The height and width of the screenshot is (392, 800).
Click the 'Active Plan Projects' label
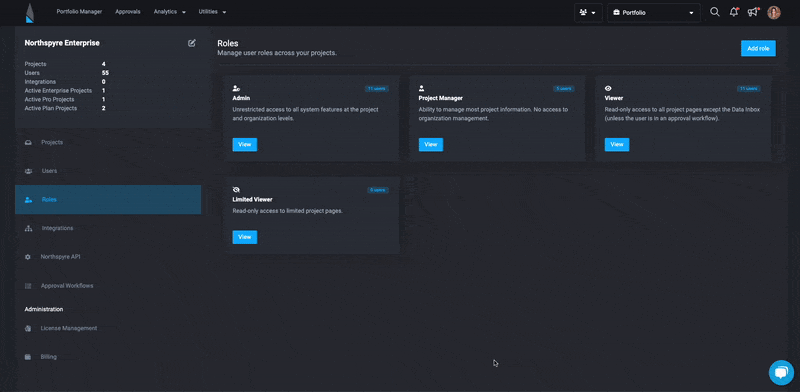coord(51,108)
